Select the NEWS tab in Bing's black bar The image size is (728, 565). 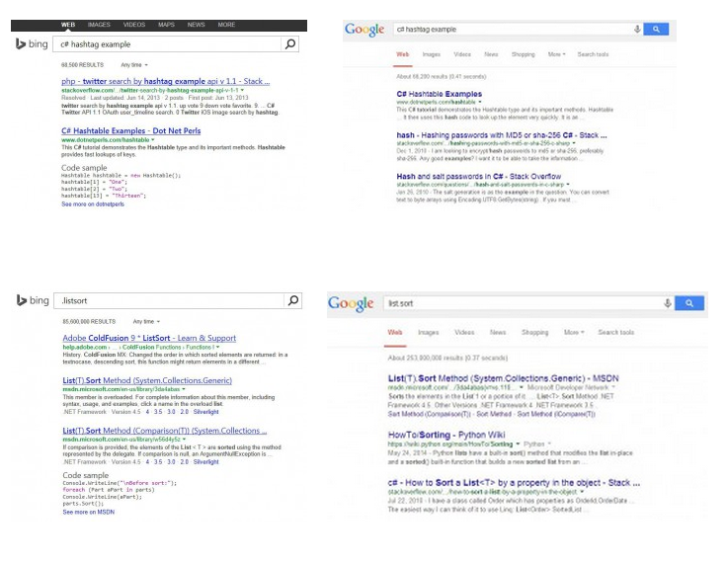pyautogui.click(x=196, y=25)
